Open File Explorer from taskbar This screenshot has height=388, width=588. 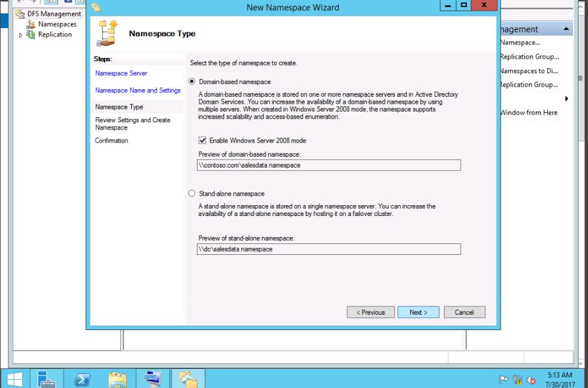(x=117, y=378)
